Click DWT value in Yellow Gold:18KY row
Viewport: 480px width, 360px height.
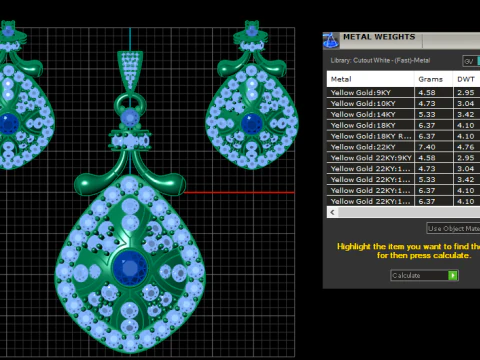pos(466,125)
